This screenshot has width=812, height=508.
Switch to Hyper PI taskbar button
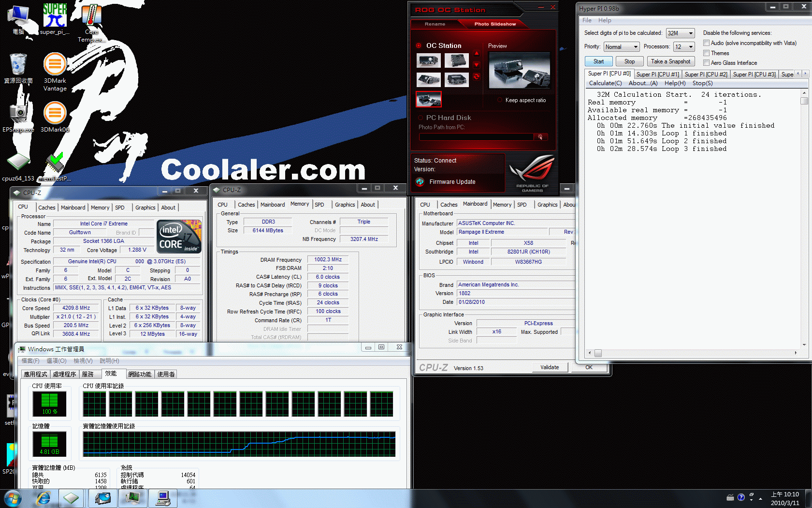[163, 498]
